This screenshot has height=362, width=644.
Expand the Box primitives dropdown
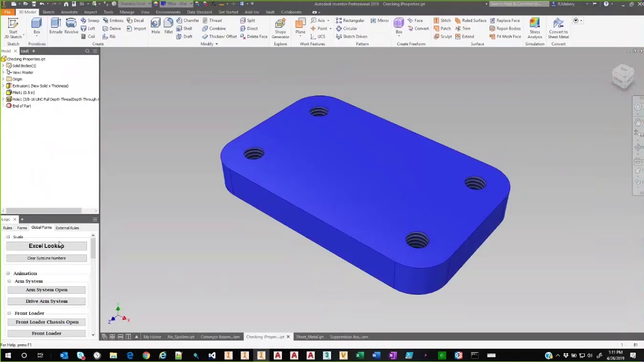point(37,37)
